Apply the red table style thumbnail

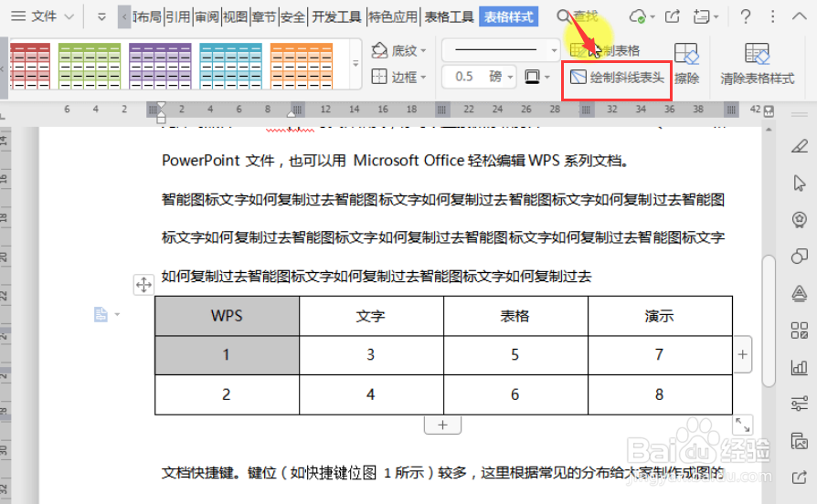click(30, 66)
